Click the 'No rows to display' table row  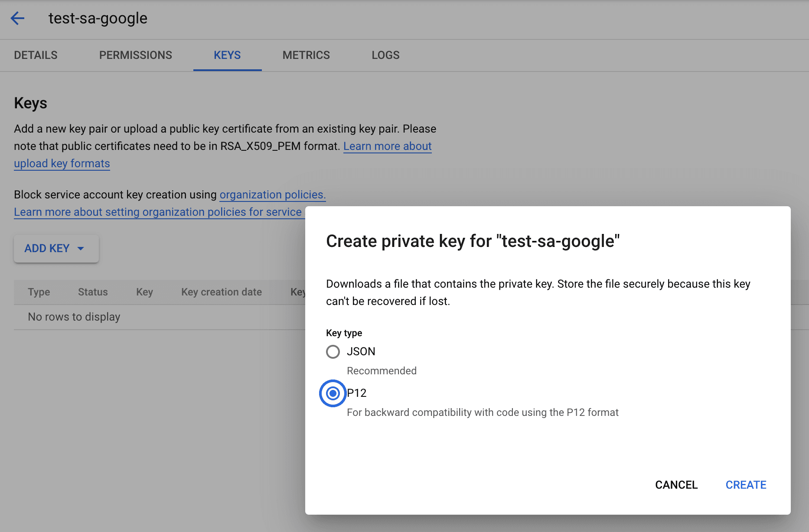(x=74, y=317)
